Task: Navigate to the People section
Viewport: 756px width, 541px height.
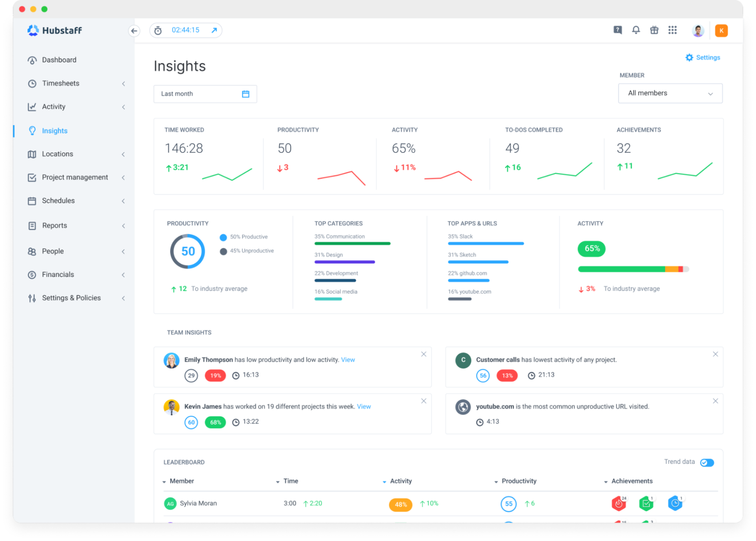Action: [x=52, y=251]
